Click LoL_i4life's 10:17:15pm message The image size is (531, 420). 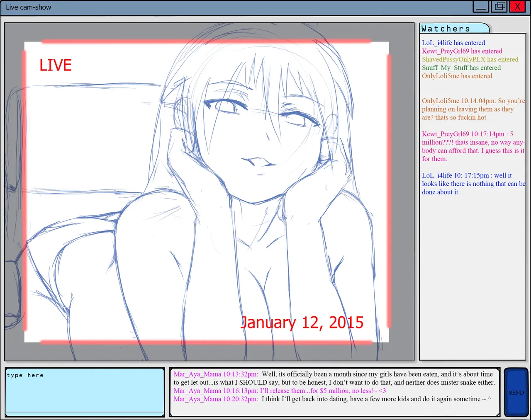click(473, 184)
